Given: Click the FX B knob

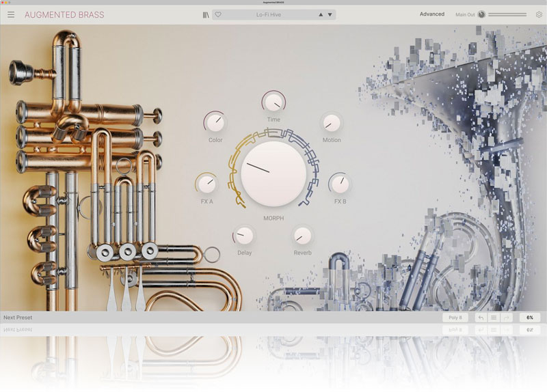Looking at the screenshot, I should pyautogui.click(x=340, y=184).
